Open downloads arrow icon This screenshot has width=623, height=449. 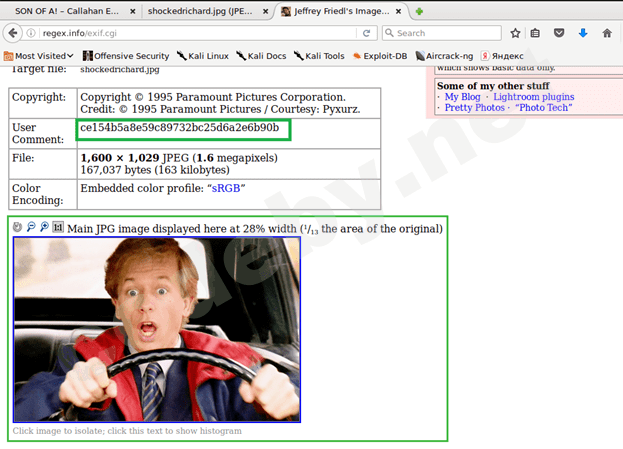[x=583, y=33]
